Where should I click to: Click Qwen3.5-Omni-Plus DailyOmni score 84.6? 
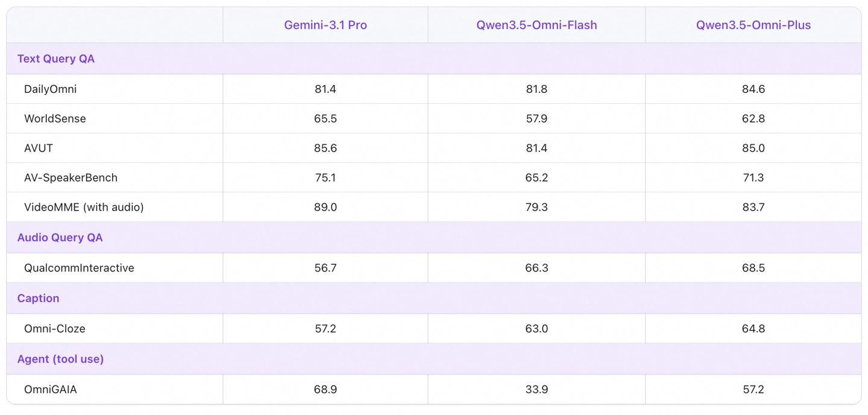(753, 89)
